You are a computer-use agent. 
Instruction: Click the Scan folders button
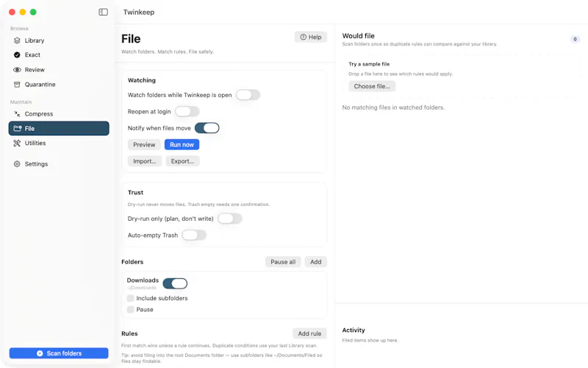pyautogui.click(x=59, y=353)
